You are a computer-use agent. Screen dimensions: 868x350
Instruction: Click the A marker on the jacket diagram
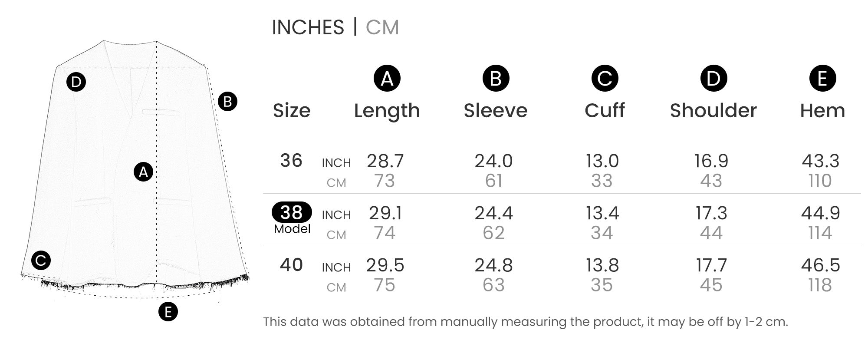click(143, 172)
